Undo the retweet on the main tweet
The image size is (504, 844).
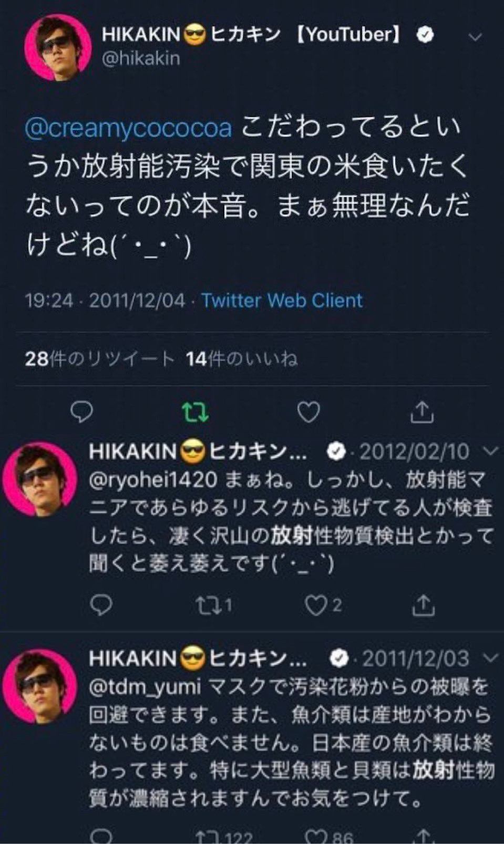[196, 413]
